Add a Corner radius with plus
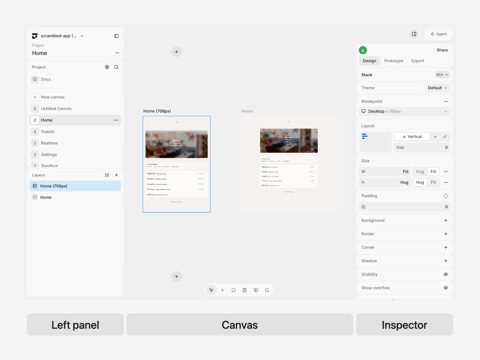Screen dimensions: 480x360 pyautogui.click(x=446, y=247)
